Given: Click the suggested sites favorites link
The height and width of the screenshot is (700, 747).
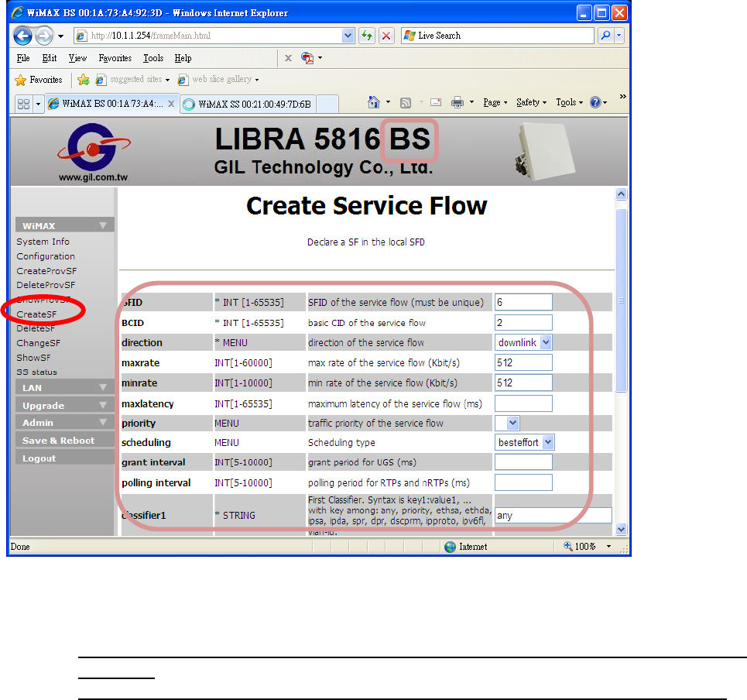Looking at the screenshot, I should [x=133, y=80].
